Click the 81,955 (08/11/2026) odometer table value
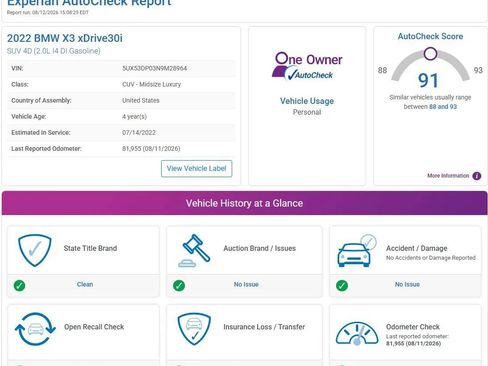The image size is (488, 366). pyautogui.click(x=151, y=148)
